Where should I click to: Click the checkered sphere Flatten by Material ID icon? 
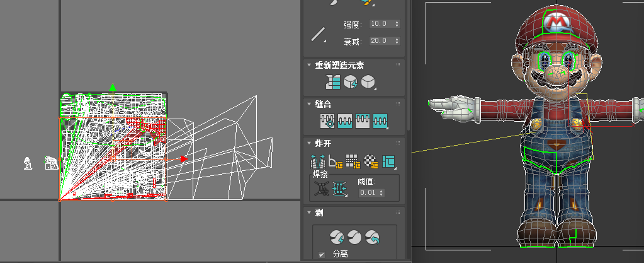(371, 161)
